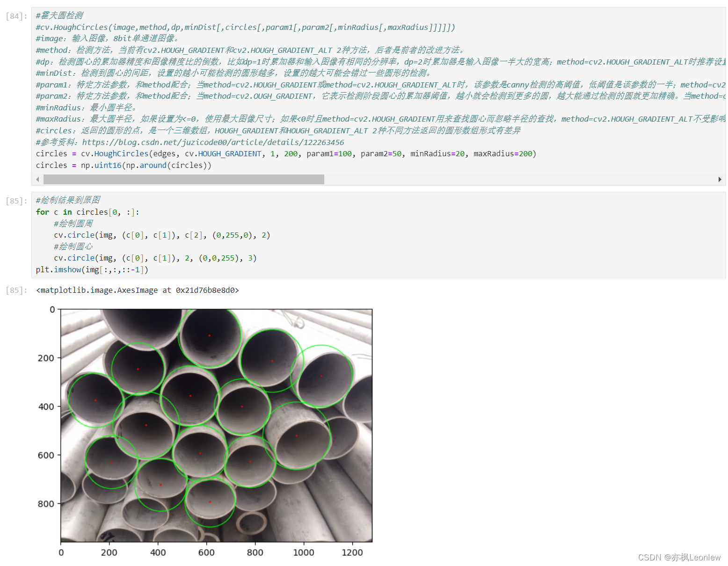The width and height of the screenshot is (728, 566).
Task: Click the green cv.circle drawing line
Action: point(162,235)
